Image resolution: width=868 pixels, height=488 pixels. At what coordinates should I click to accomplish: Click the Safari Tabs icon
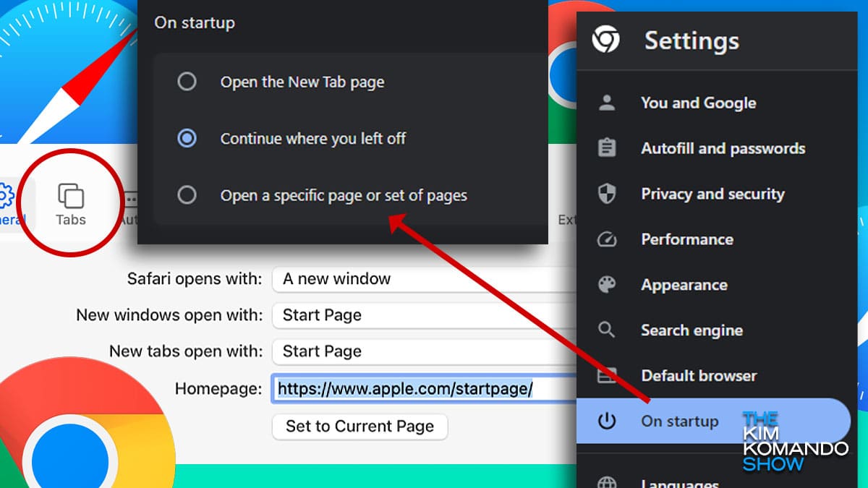(x=71, y=195)
